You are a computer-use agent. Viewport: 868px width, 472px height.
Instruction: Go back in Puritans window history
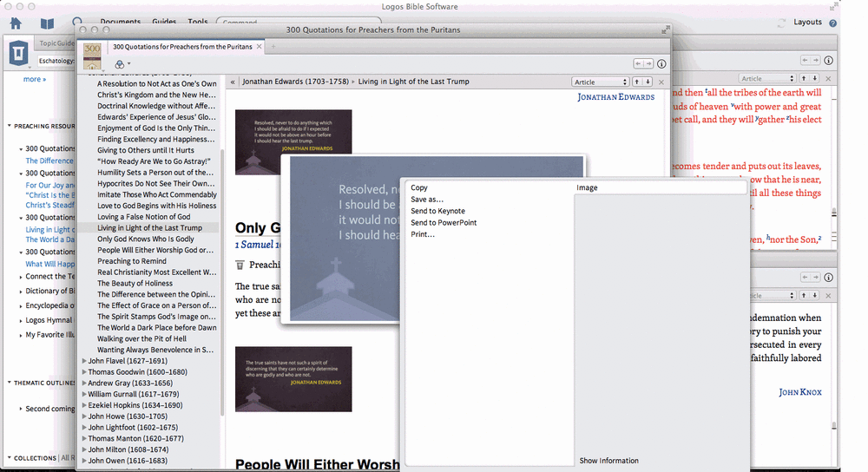(638, 63)
